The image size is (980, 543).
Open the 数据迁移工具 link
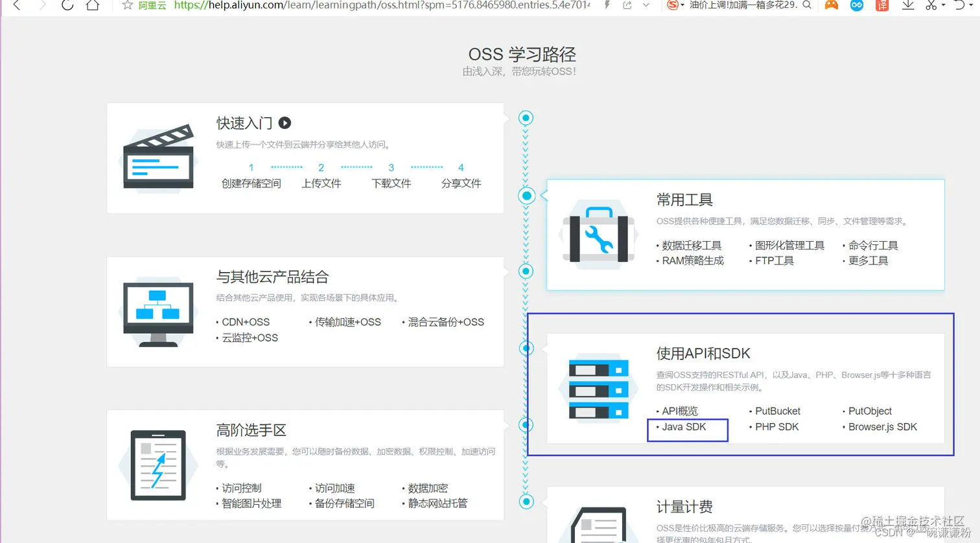[x=692, y=246]
